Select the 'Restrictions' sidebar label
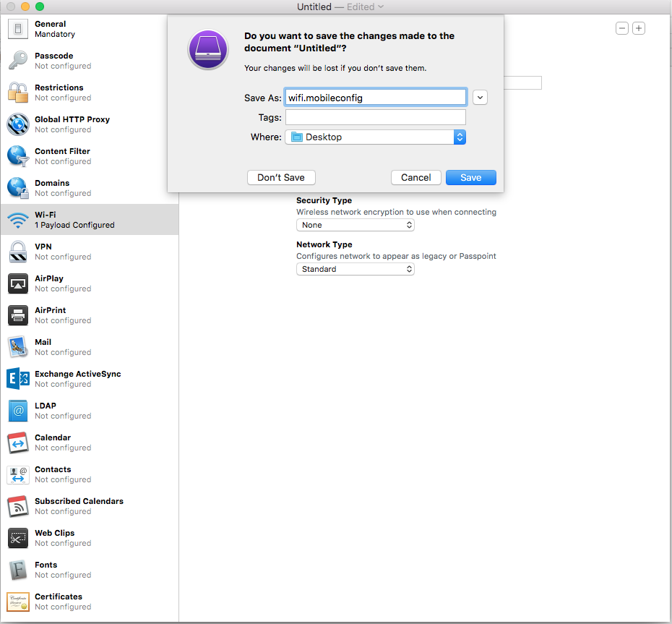Screen dimensions: 672x624 [x=59, y=87]
